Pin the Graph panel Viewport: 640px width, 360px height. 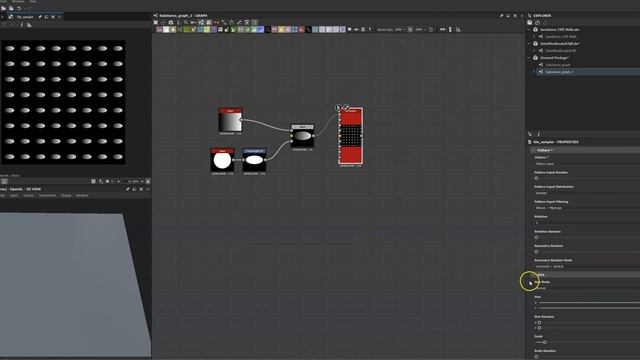coord(502,16)
